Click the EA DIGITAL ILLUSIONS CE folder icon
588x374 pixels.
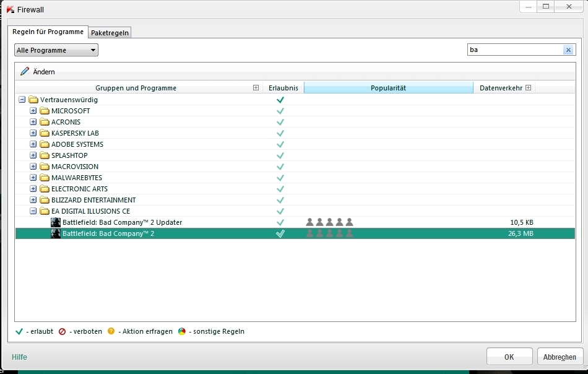(x=45, y=211)
